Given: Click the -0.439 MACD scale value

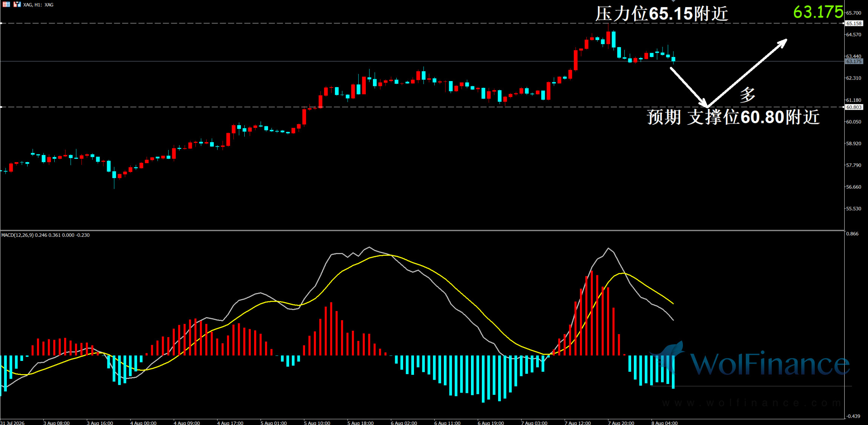Looking at the screenshot, I should pyautogui.click(x=853, y=416).
